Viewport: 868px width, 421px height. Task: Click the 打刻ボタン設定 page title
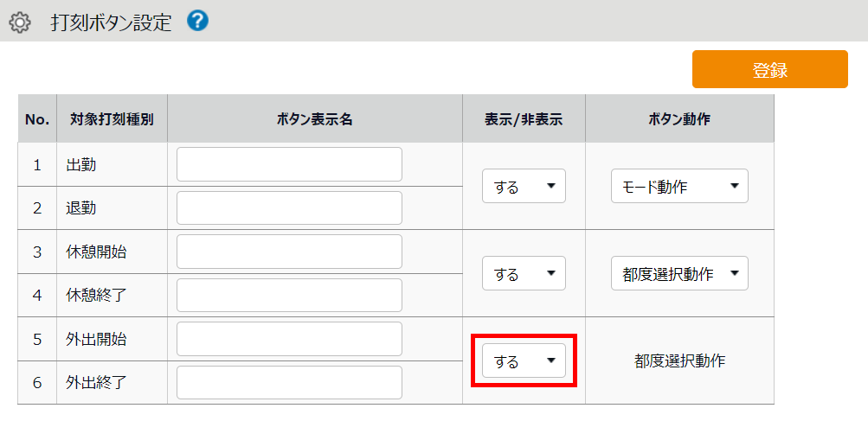[x=112, y=22]
